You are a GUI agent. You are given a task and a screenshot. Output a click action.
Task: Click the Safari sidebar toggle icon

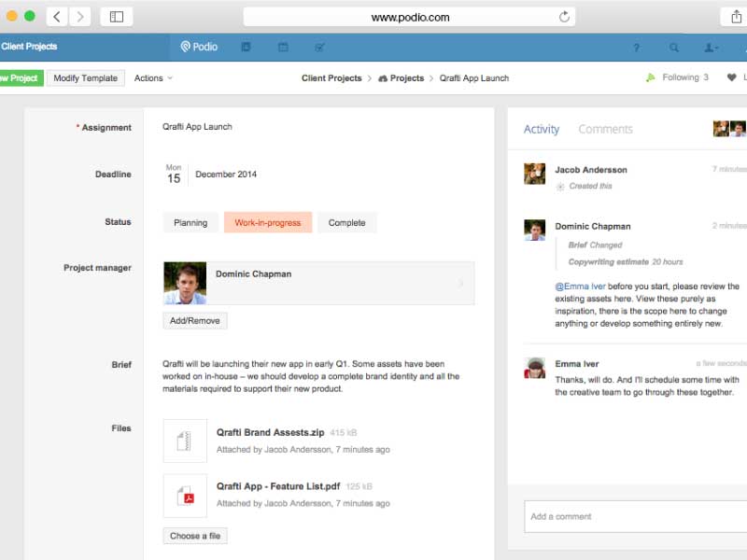tap(117, 17)
